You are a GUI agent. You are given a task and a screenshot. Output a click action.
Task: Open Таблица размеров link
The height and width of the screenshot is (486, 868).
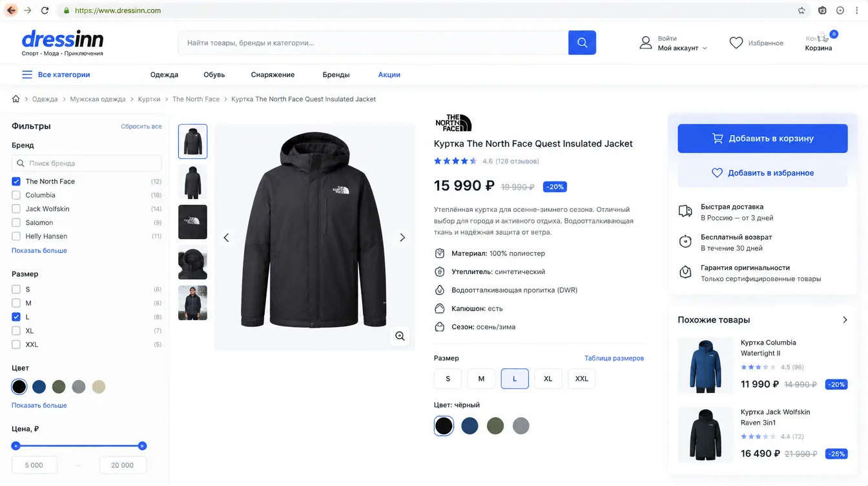(x=614, y=358)
